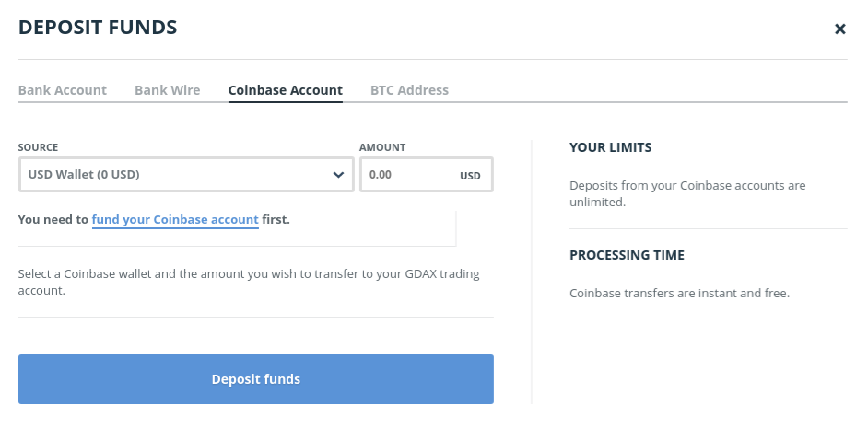This screenshot has height=440, width=868.
Task: Click the PROCESSING TIME heading
Action: point(627,255)
